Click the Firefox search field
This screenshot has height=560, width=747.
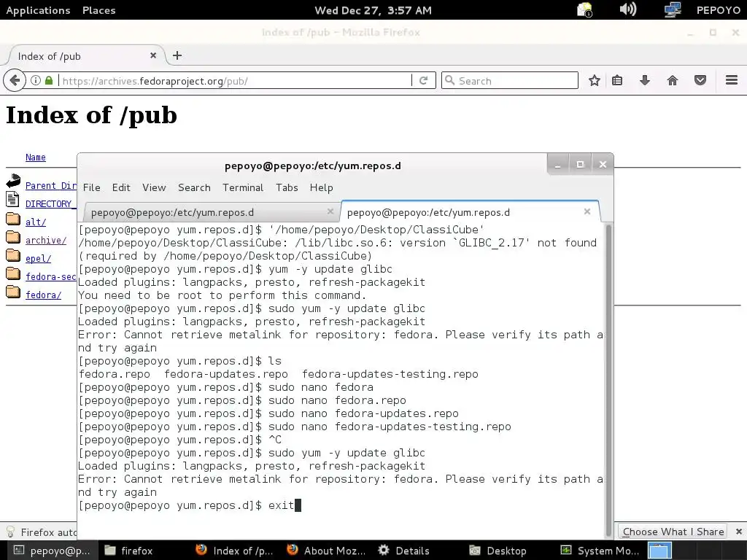510,80
